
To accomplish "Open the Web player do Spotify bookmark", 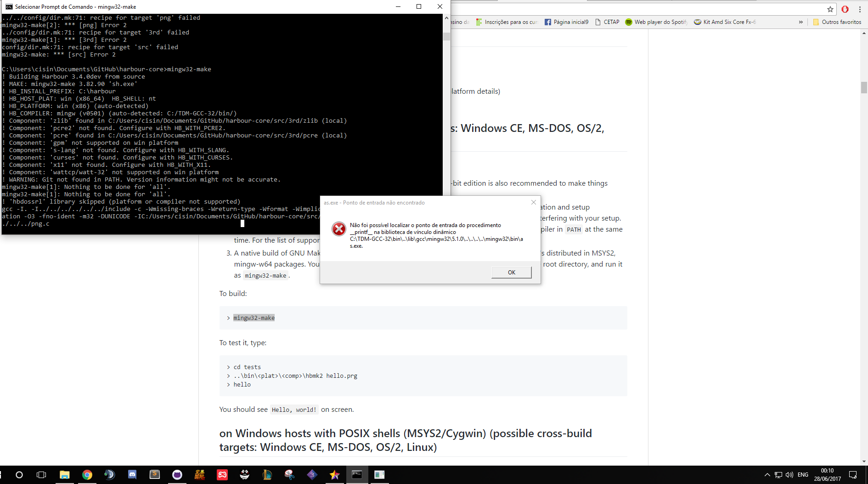I will [656, 22].
